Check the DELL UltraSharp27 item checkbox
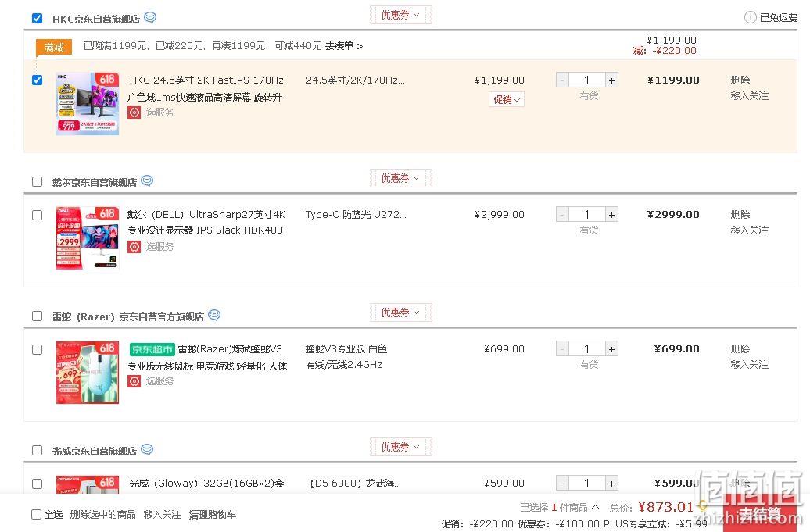810x532 pixels. 38,215
